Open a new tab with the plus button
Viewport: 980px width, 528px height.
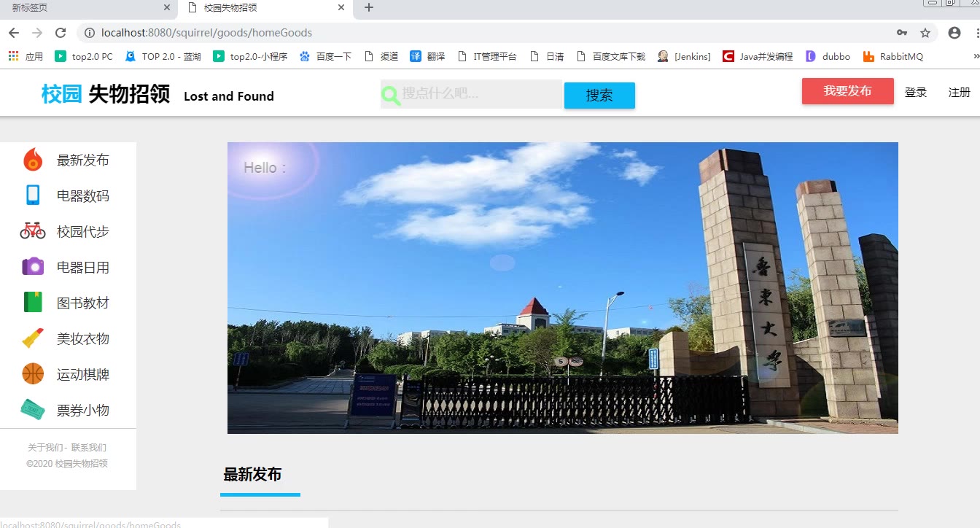coord(369,8)
